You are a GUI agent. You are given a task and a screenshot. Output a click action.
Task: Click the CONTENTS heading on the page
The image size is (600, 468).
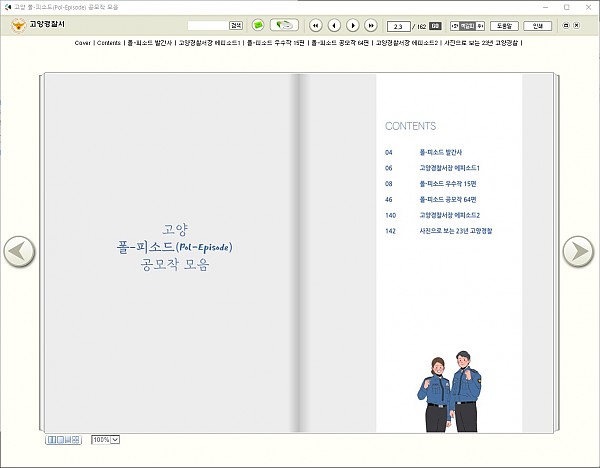[410, 126]
